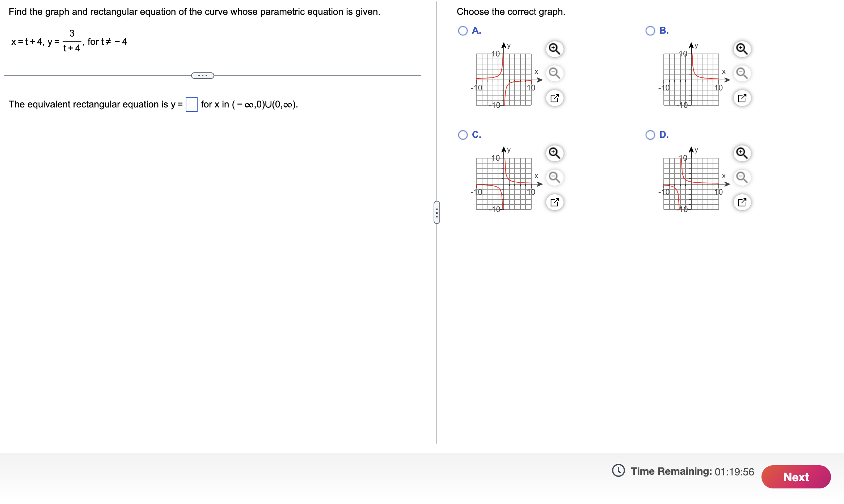Click the zoom-out magnifier on graph A
844x504 pixels.
[x=554, y=73]
